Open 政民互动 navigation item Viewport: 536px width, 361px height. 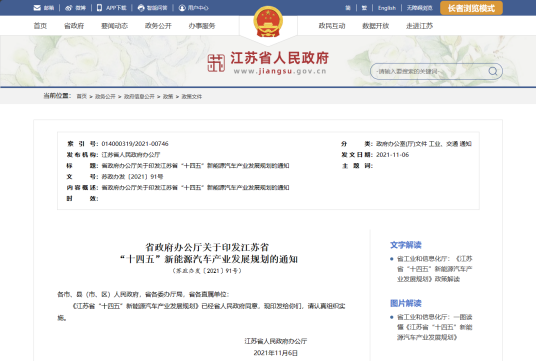tap(332, 26)
